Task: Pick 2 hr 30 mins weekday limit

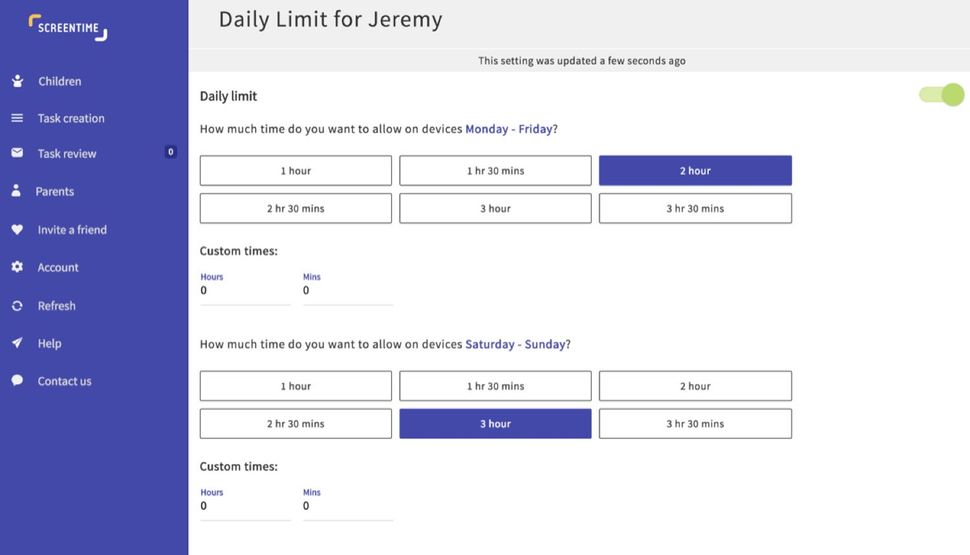Action: point(295,208)
